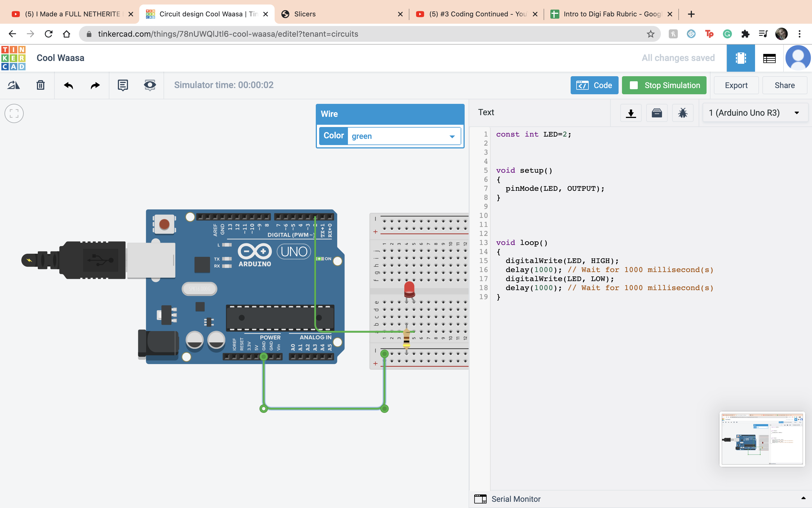Select the red LED on breadboard

coord(409,289)
